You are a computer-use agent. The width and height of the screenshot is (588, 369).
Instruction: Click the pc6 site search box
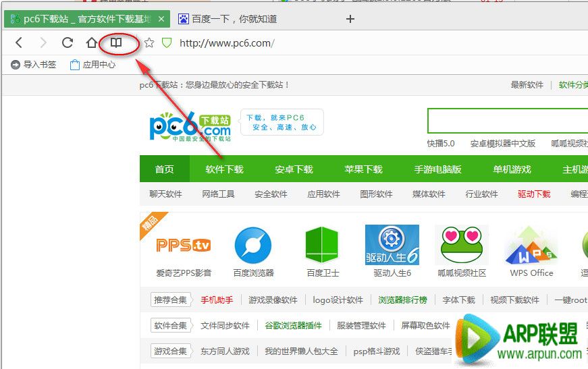point(508,121)
